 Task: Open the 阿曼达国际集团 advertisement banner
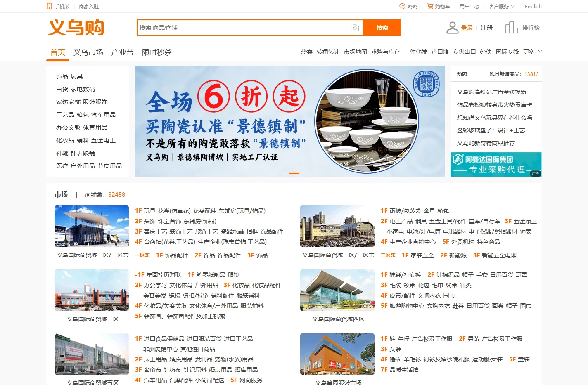[x=496, y=164]
